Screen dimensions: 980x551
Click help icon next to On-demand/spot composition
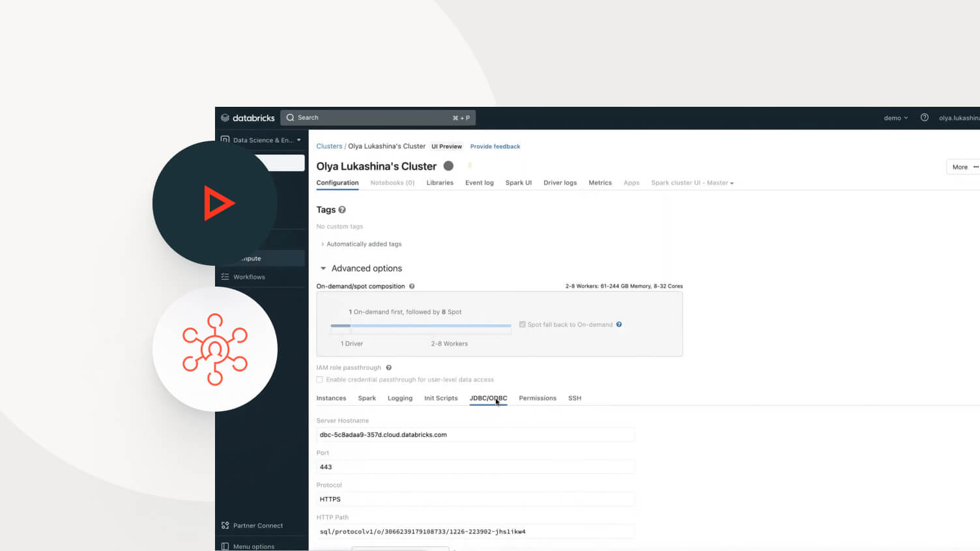tap(412, 286)
